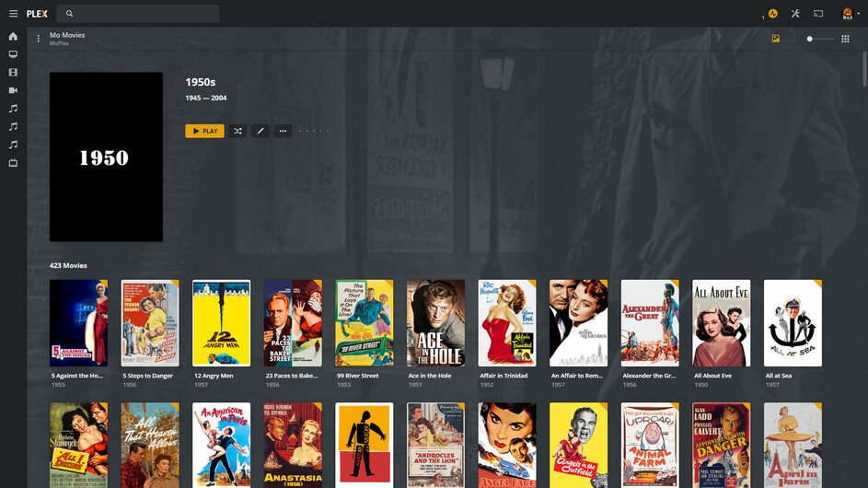Open the 99 River Street poster
Viewport: 868px width, 488px height.
point(365,323)
